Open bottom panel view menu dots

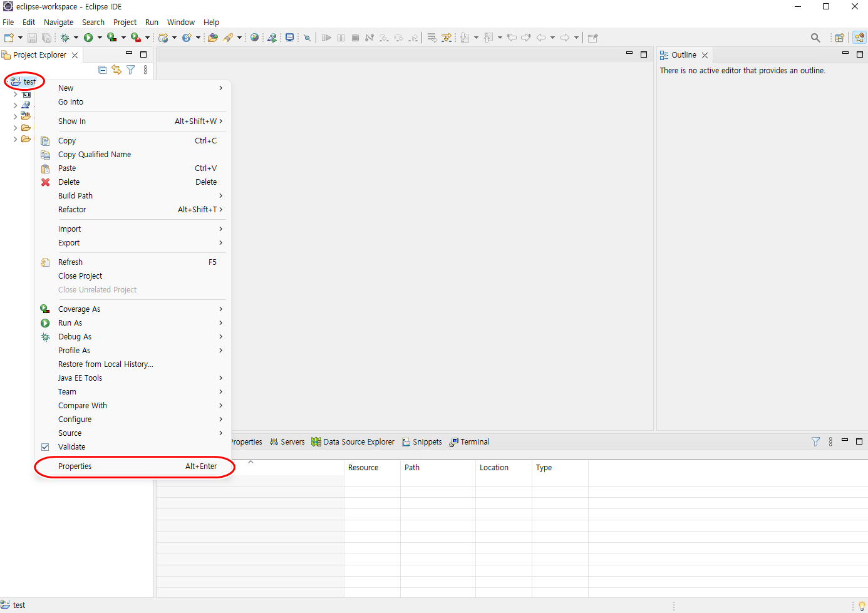click(x=830, y=441)
